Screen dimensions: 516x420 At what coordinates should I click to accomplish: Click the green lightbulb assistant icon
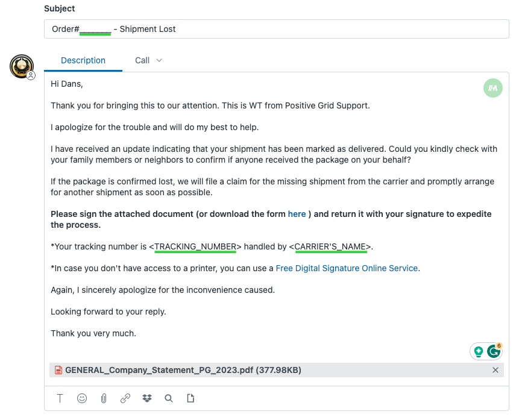pyautogui.click(x=479, y=351)
